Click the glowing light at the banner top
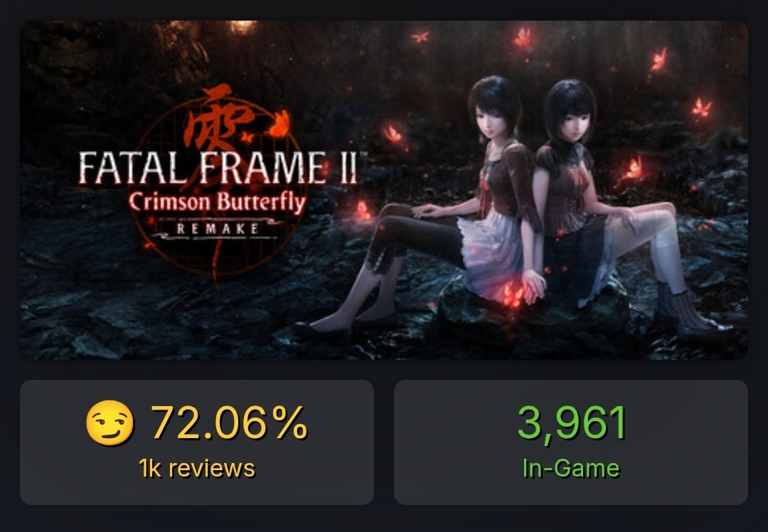The width and height of the screenshot is (768, 532). pyautogui.click(x=243, y=26)
